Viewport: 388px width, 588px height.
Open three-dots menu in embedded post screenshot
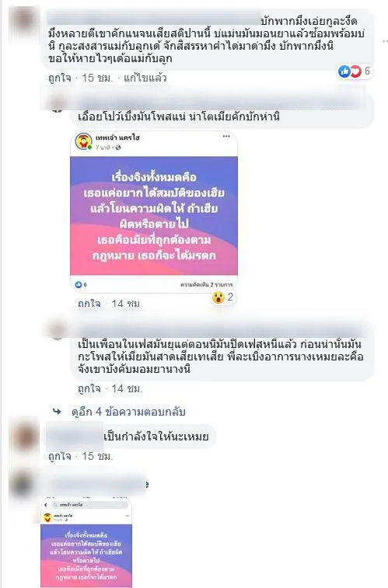pyautogui.click(x=226, y=137)
